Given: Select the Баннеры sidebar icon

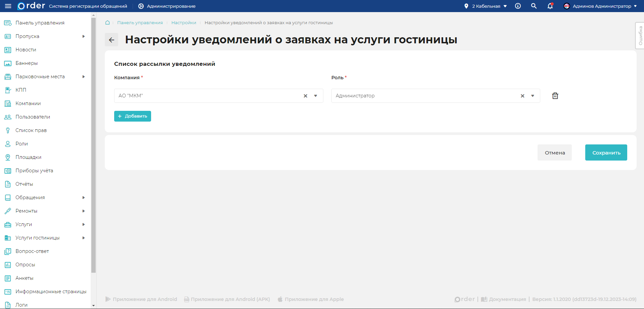Looking at the screenshot, I should (7, 63).
